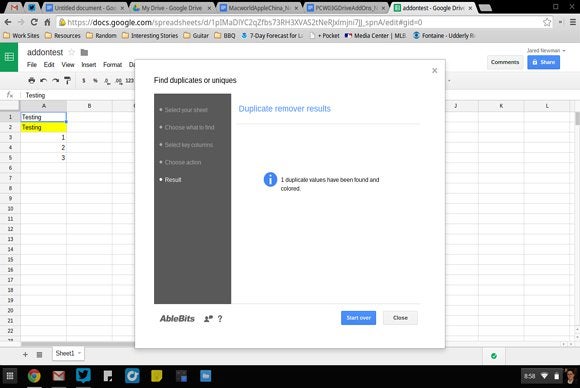Open the Chrome OS app launcher

(10, 376)
